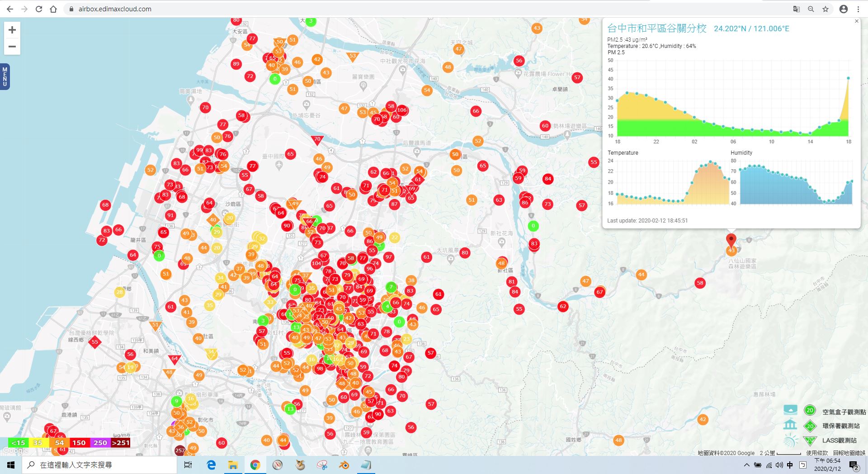Click the green circle 20 legend sample

tap(810, 411)
